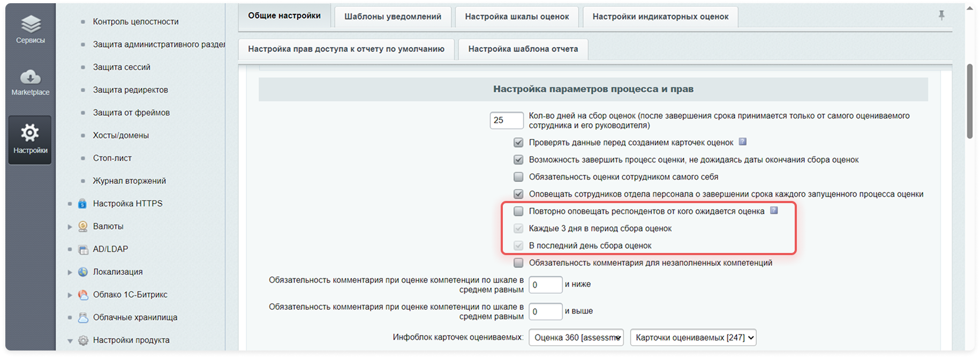980x358 pixels.
Task: Click the Локализация globe icon
Action: click(x=82, y=272)
